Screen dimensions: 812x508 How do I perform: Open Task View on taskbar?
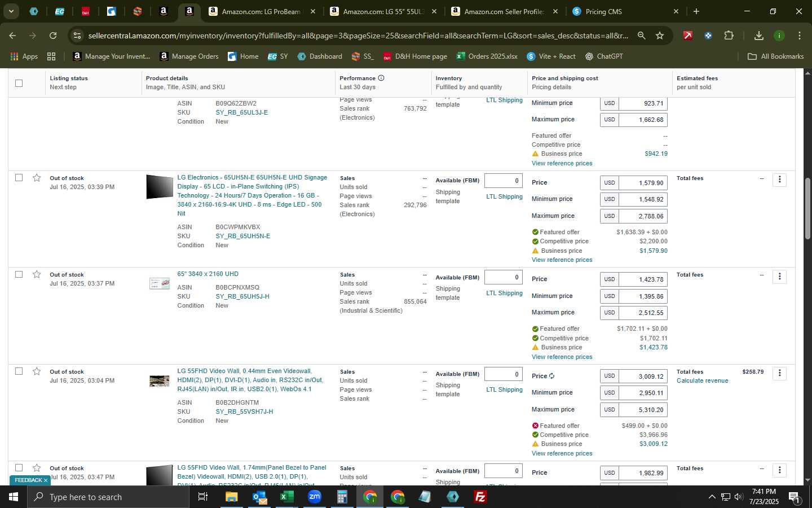click(203, 497)
